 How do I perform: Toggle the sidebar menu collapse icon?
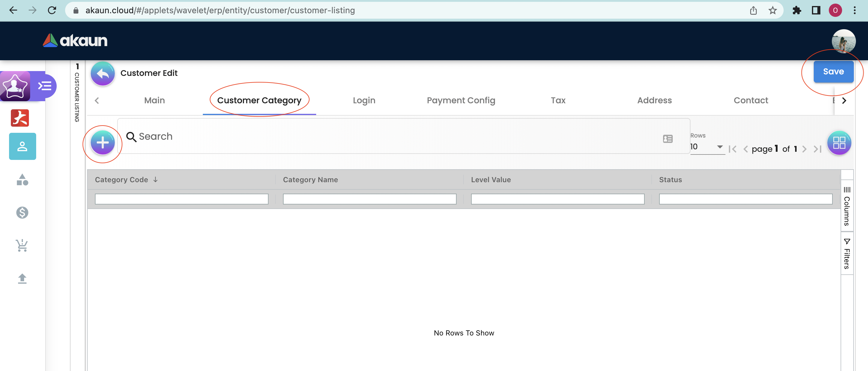click(x=45, y=86)
